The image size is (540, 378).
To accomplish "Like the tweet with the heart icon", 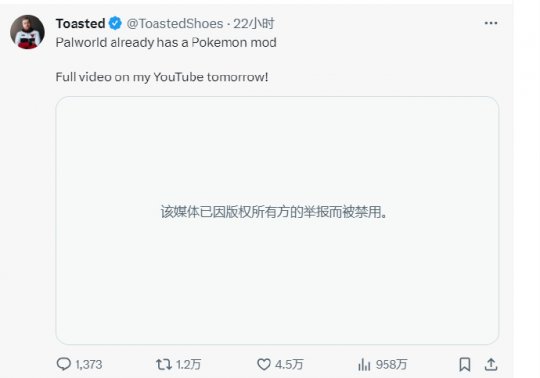I will [264, 364].
